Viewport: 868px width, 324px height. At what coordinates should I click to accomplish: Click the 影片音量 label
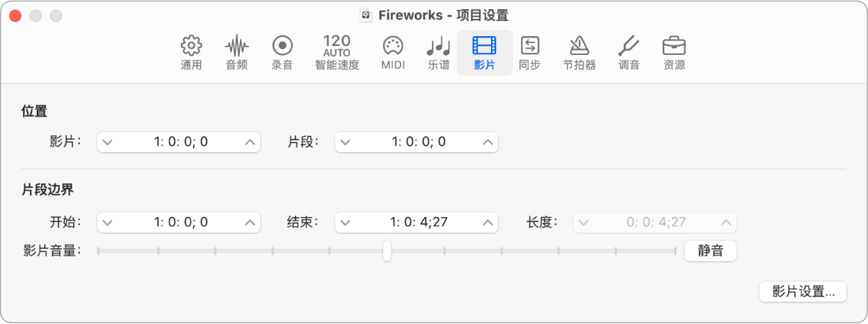point(52,251)
